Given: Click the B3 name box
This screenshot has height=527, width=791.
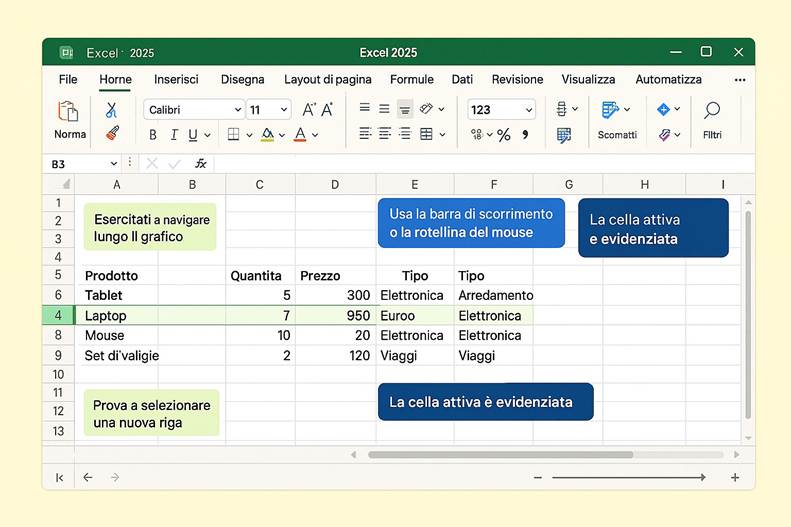Looking at the screenshot, I should [83, 164].
